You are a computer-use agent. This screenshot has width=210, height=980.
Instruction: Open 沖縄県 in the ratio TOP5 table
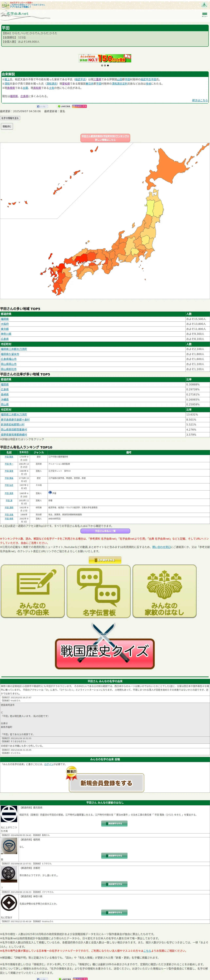(5, 400)
